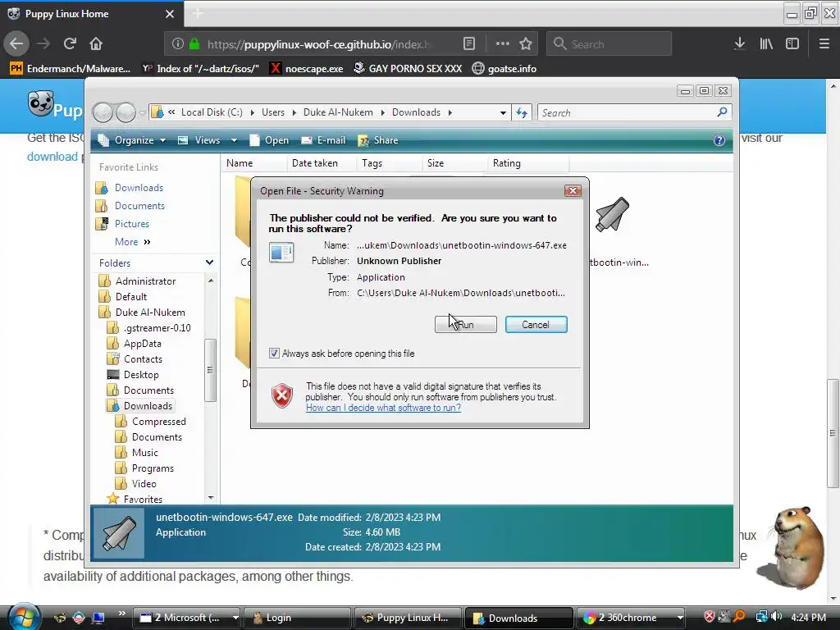Click Firefox page scrollbar thumb
The width and height of the screenshot is (840, 630).
pyautogui.click(x=833, y=433)
